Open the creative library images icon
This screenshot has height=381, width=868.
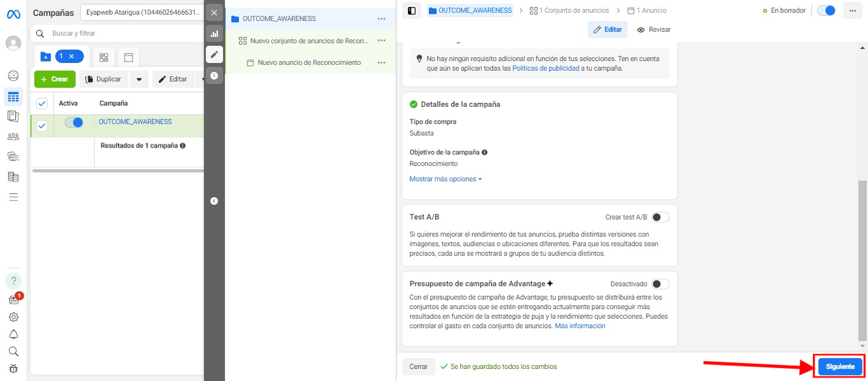click(13, 156)
